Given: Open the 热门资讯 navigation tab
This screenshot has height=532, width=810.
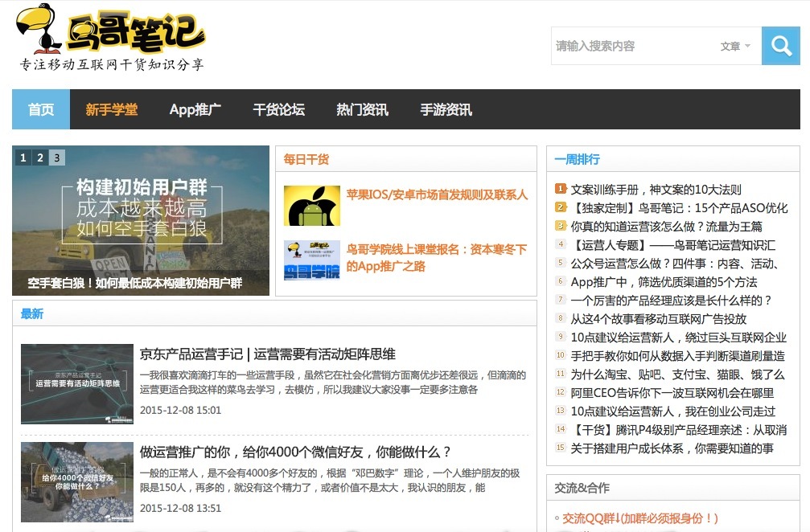Looking at the screenshot, I should coord(362,110).
